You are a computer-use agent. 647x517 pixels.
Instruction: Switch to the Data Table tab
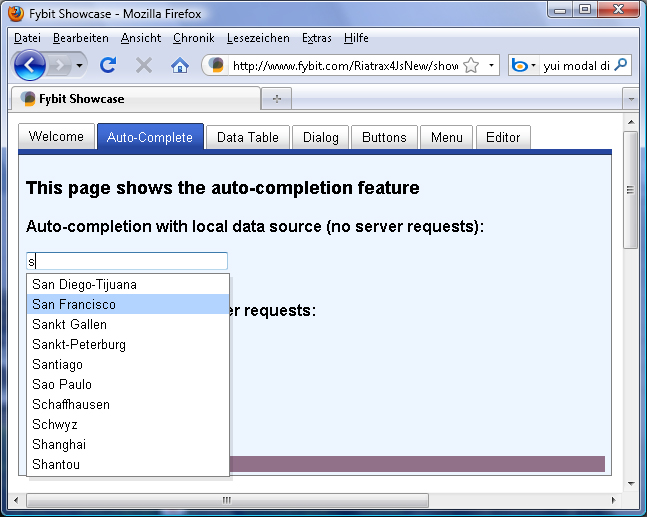(x=248, y=137)
